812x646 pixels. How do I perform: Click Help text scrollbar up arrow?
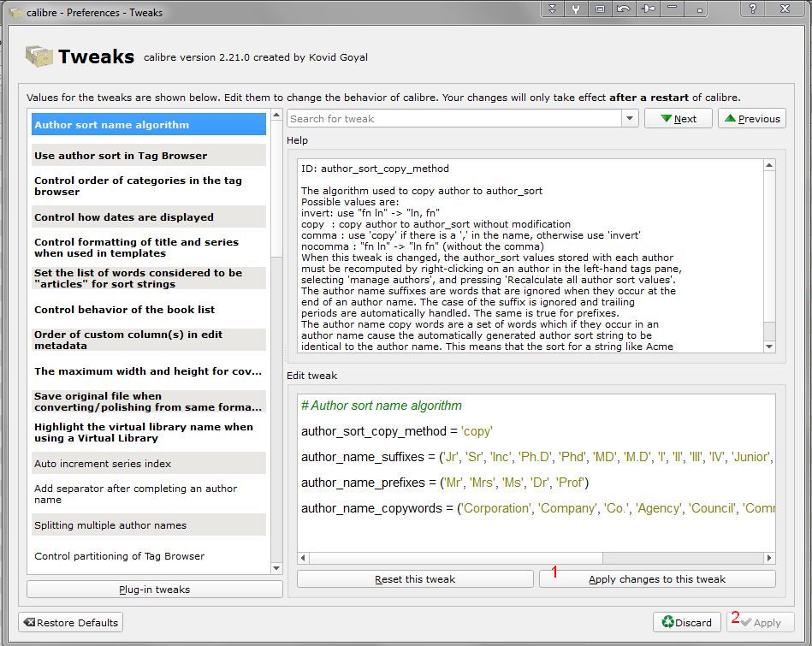pos(769,165)
